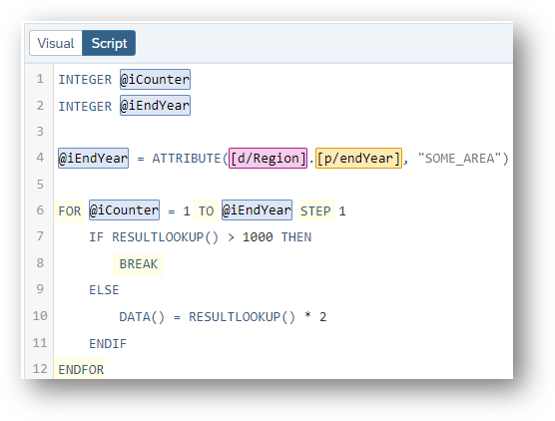
Task: Select the Script tab
Action: pyautogui.click(x=109, y=43)
